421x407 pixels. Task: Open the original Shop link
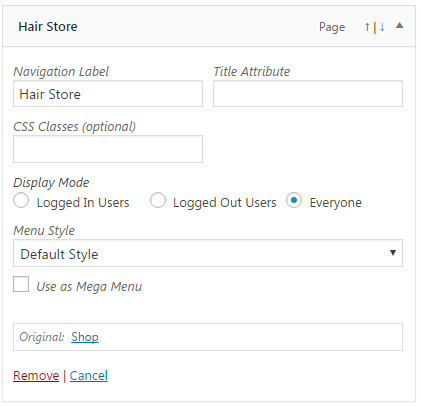pos(85,337)
